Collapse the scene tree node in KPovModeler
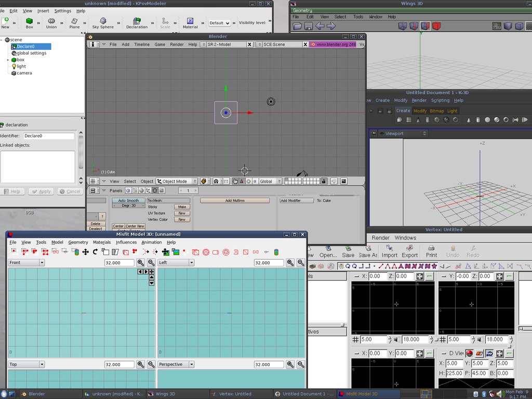The image size is (532, 399). pos(2,39)
